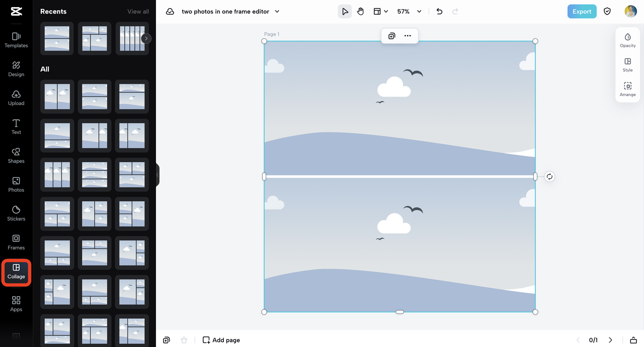Open the 57% zoom dropdown
Screen dimensions: 644x347
409,12
